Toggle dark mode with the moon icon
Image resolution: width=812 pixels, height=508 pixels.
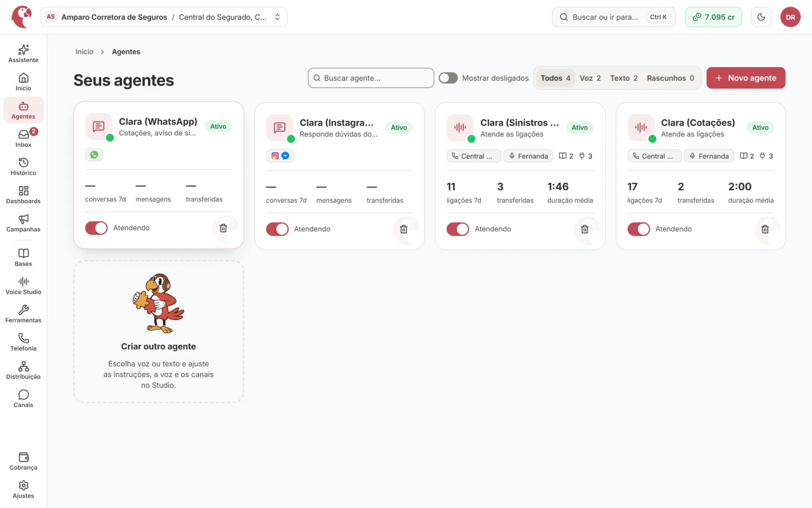(761, 17)
